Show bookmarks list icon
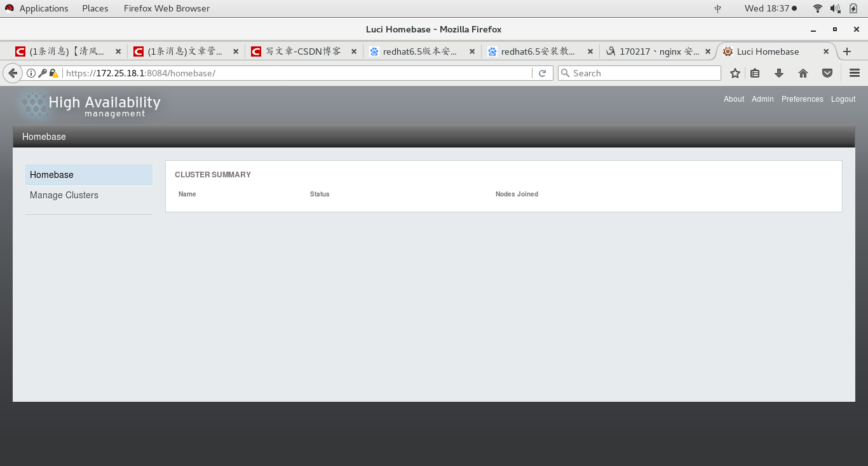868x466 pixels. (x=755, y=73)
